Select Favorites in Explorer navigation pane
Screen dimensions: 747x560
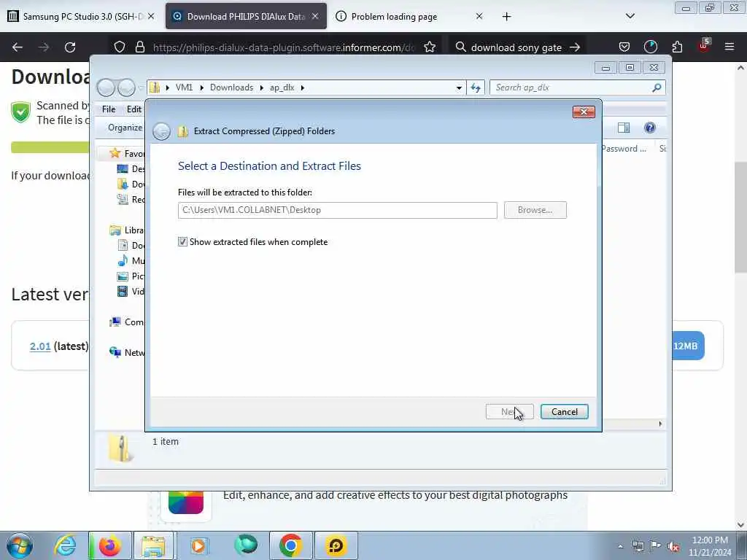point(127,153)
